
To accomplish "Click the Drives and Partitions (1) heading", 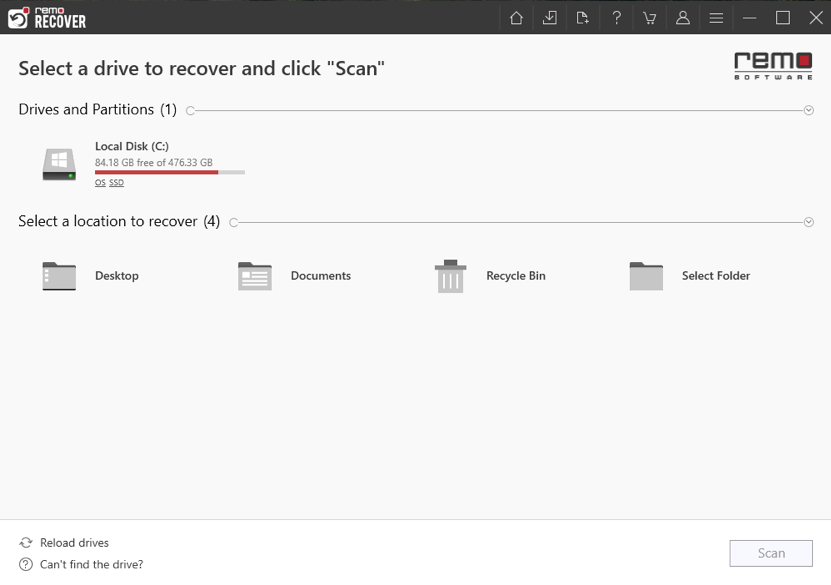I will click(x=98, y=109).
